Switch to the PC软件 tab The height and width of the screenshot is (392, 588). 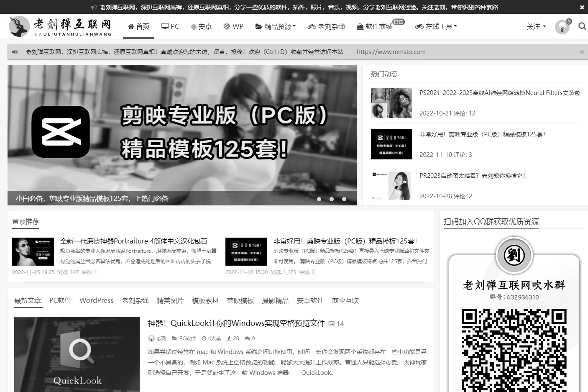(x=60, y=300)
